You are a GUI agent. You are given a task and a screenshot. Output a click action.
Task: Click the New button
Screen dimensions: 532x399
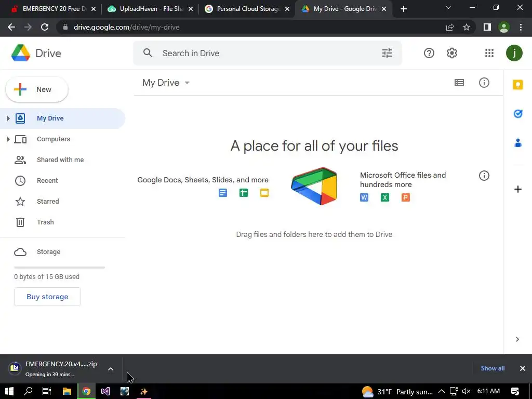(x=37, y=89)
